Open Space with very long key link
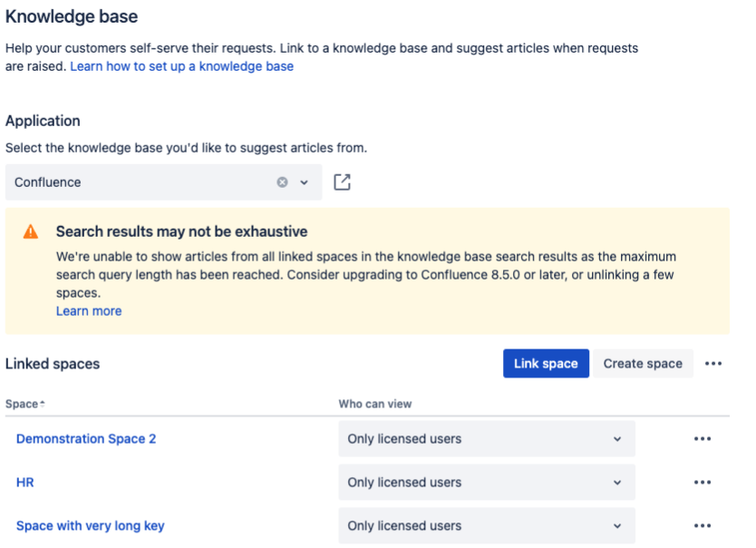 click(x=90, y=526)
